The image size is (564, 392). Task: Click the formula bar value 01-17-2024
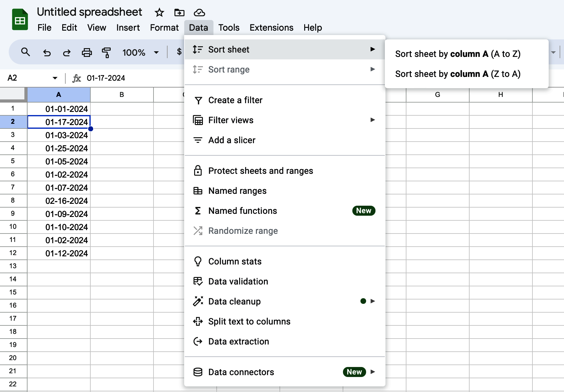coord(106,78)
